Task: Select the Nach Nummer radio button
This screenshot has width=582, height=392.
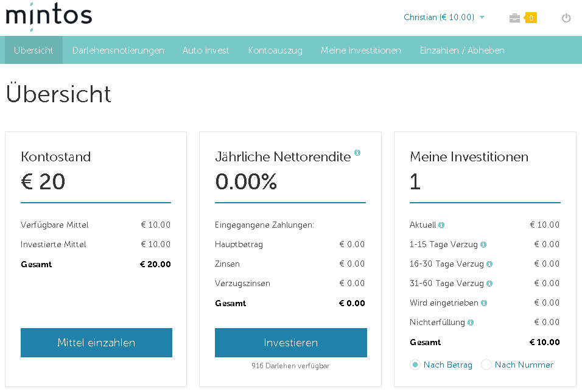Action: pos(486,365)
